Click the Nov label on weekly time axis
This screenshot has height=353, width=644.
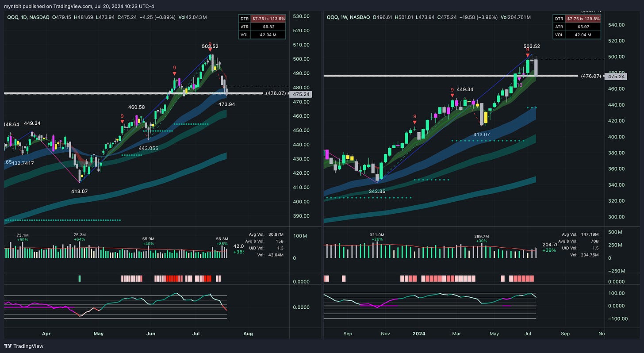pos(385,333)
